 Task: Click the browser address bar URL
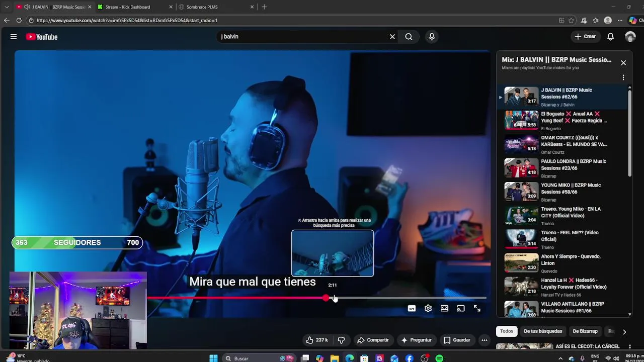click(x=127, y=21)
